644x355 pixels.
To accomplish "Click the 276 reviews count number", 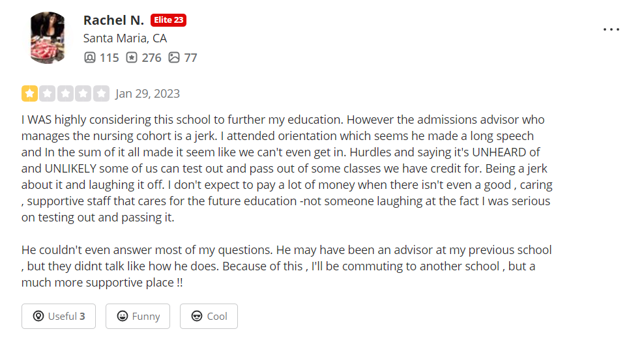I will [x=152, y=58].
